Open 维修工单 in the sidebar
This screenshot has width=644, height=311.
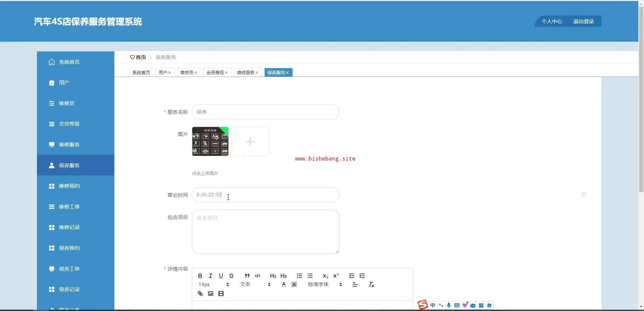pyautogui.click(x=75, y=207)
